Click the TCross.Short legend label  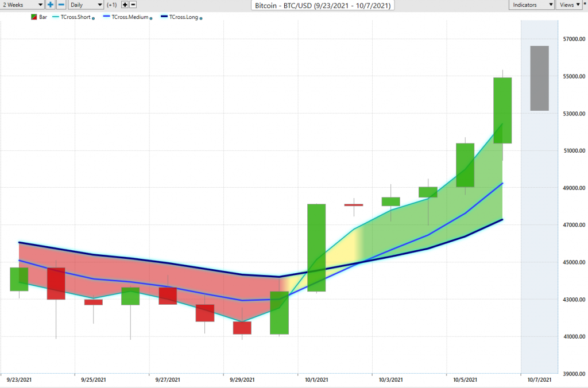click(75, 17)
